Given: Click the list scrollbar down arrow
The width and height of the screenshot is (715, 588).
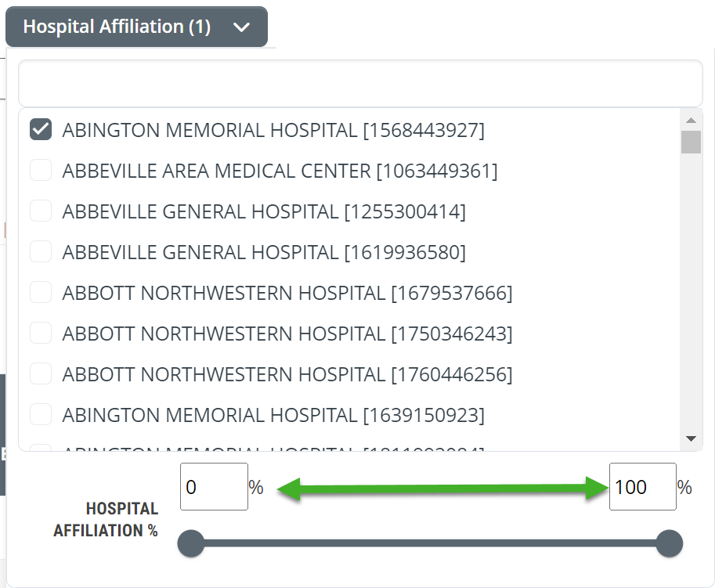Looking at the screenshot, I should pos(691,438).
